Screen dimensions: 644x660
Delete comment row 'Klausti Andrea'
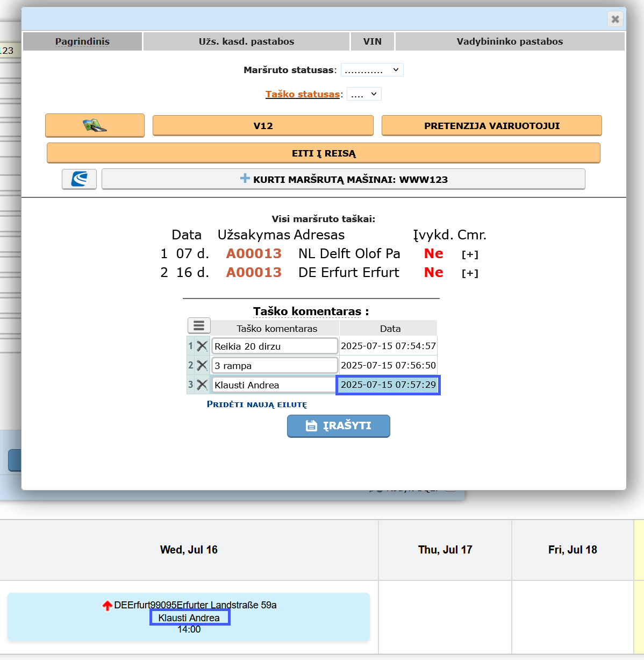(202, 385)
